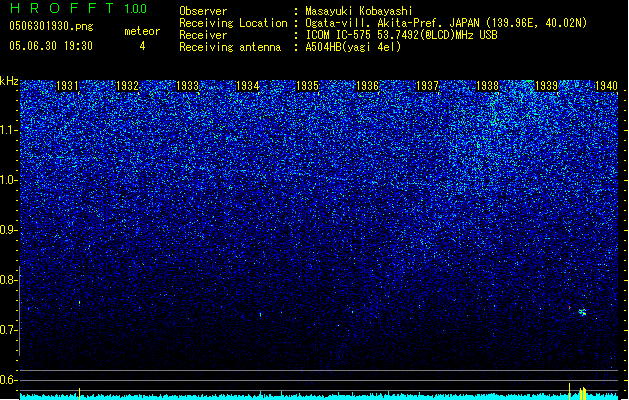Click the date stamp 05.06.30 19:30
The height and width of the screenshot is (400, 629).
pyautogui.click(x=51, y=46)
